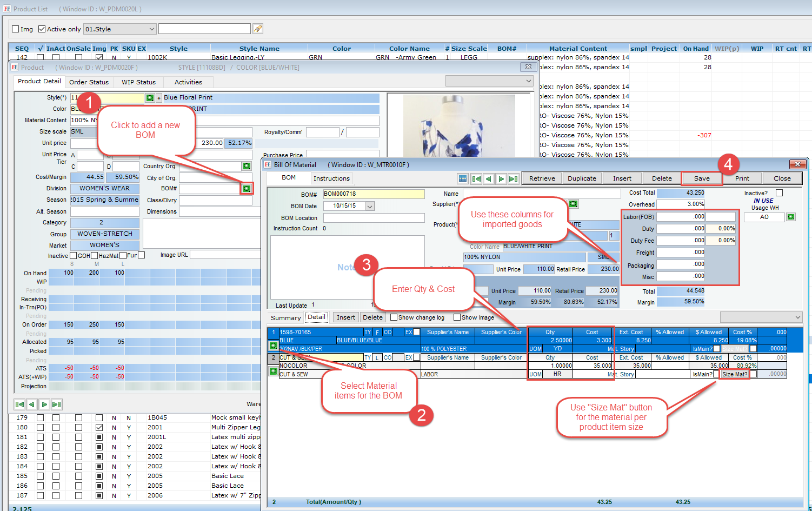
Task: Click the BOM# lookup icon in Product window
Action: [247, 189]
